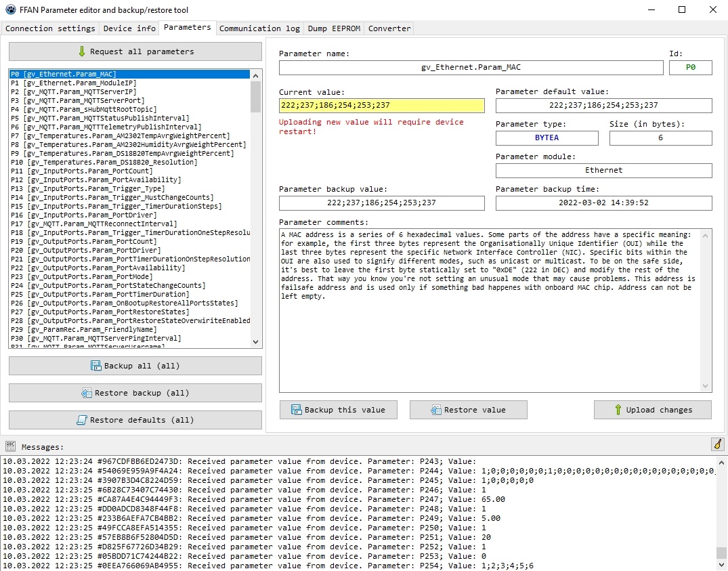Open the Device info tab
The width and height of the screenshot is (728, 571).
coord(129,28)
